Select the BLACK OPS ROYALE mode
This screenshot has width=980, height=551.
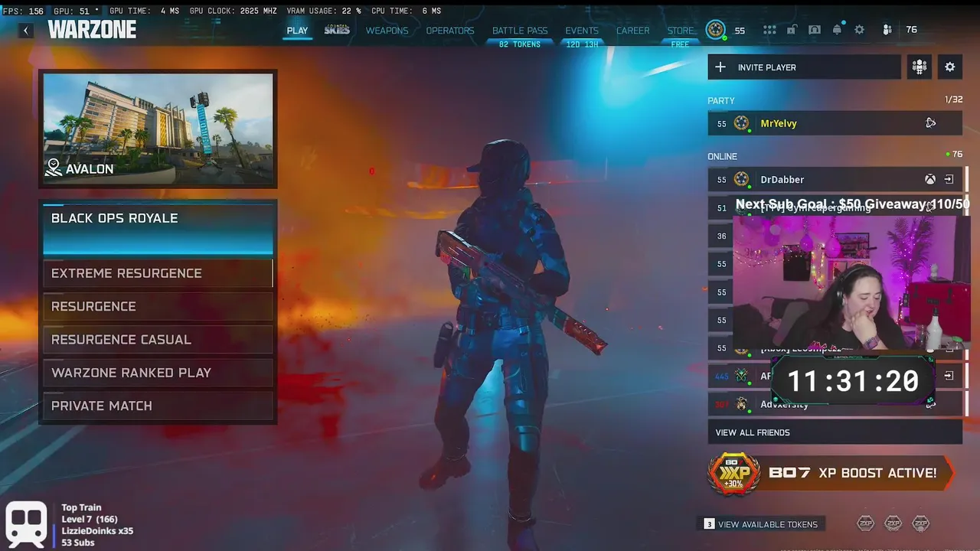tap(158, 229)
